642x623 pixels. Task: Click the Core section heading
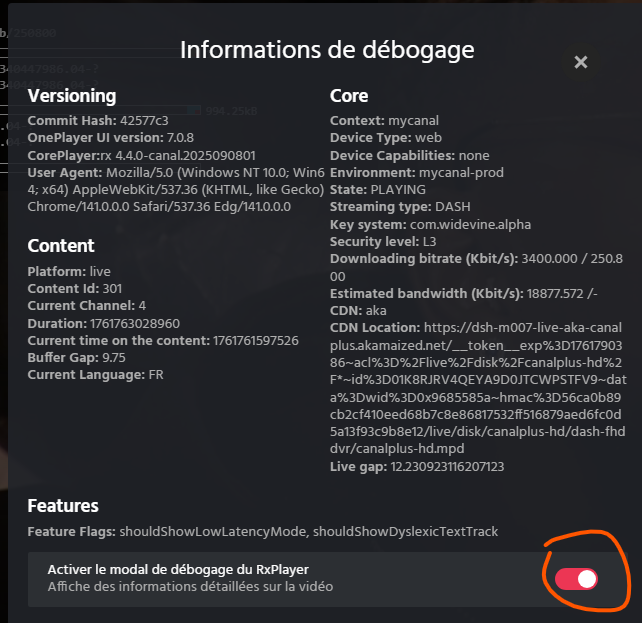pyautogui.click(x=349, y=96)
